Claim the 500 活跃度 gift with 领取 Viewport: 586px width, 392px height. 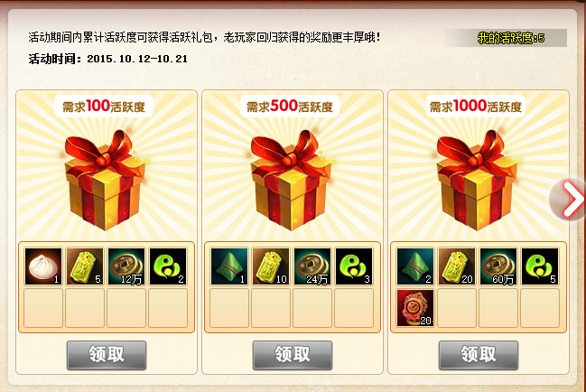click(293, 355)
